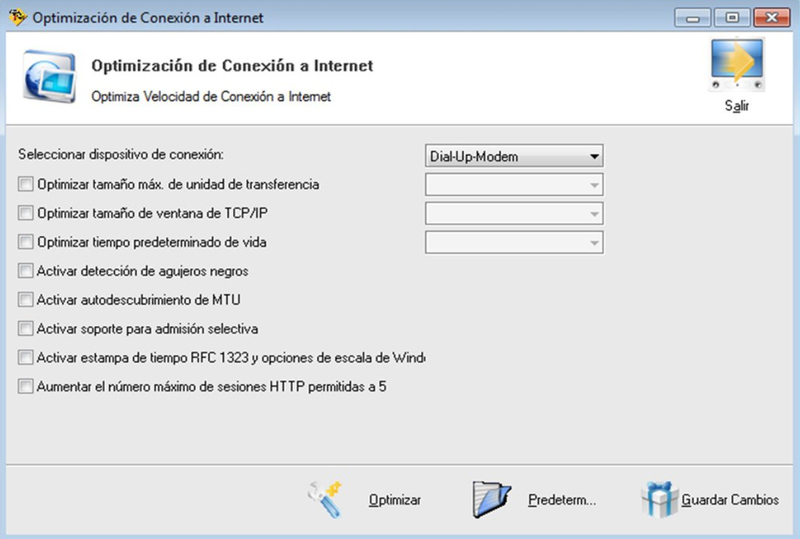Open the TCP/IP window size dropdown
The width and height of the screenshot is (800, 539).
514,214
